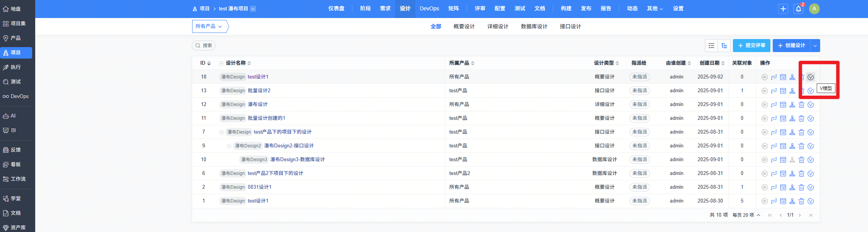Click the trash delete icon for 瀑布设计 row
This screenshot has height=232, width=868.
801,105
